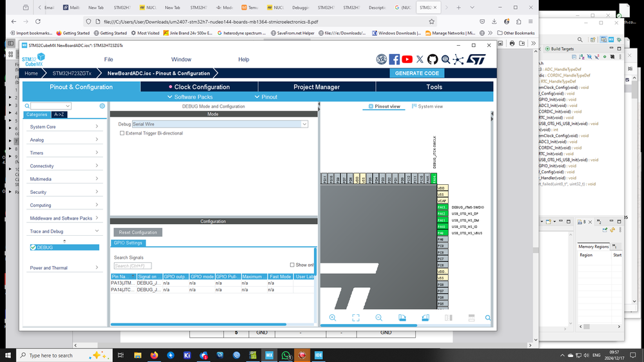The height and width of the screenshot is (362, 644).
Task: Click the vertical split view icon
Action: click(449, 318)
